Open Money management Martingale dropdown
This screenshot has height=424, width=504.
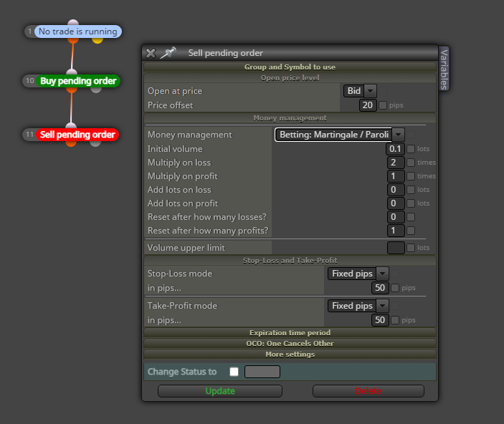[339, 135]
